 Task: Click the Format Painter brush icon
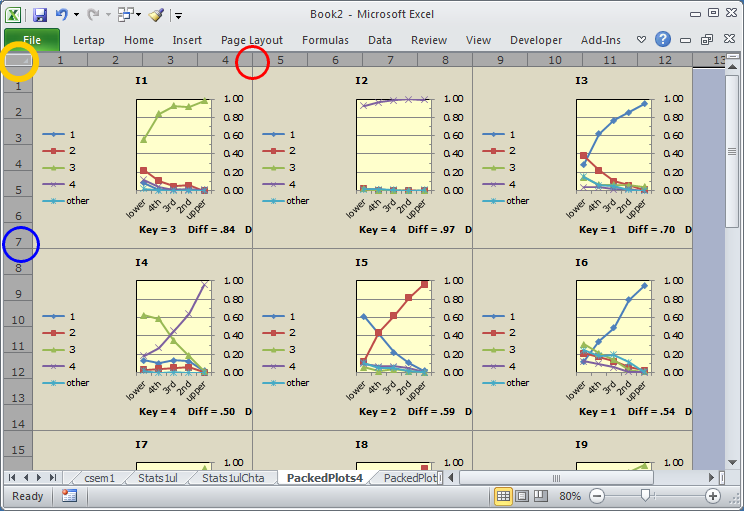click(x=156, y=15)
